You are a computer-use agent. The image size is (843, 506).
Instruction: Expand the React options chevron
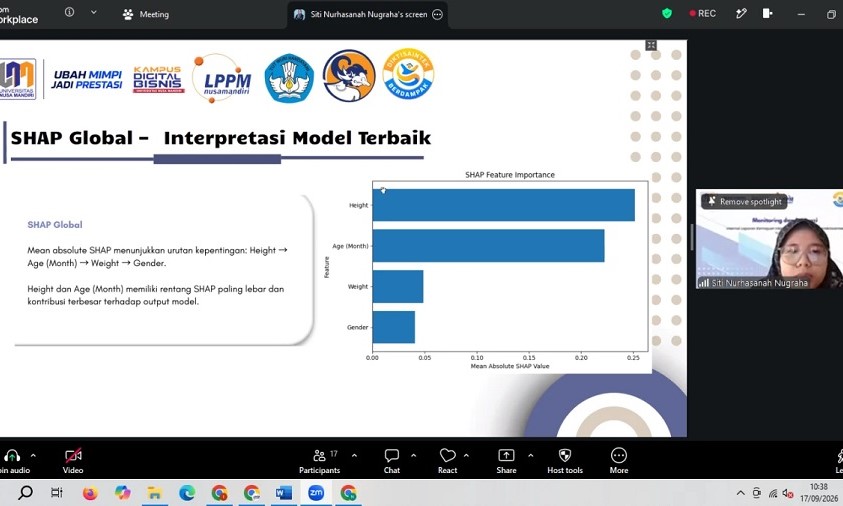466,455
